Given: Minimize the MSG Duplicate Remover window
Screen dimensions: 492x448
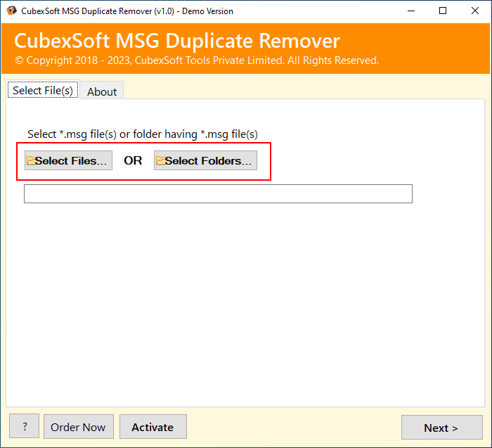Looking at the screenshot, I should pyautogui.click(x=411, y=11).
